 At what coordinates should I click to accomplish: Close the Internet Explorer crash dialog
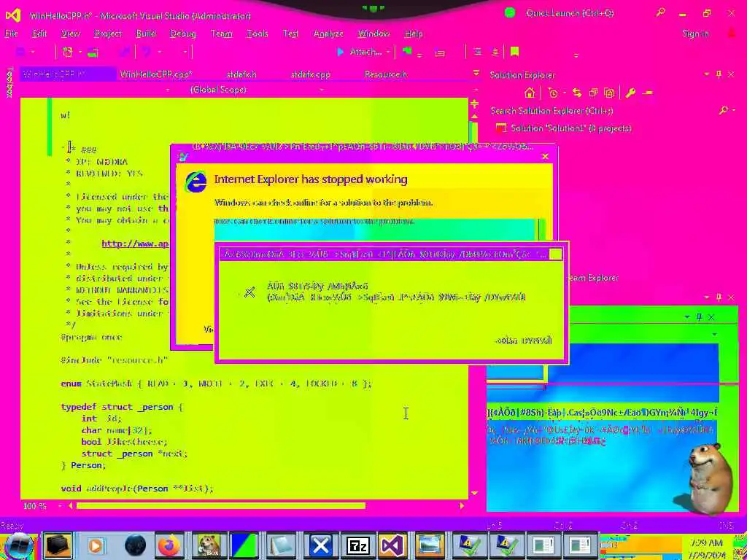[546, 156]
